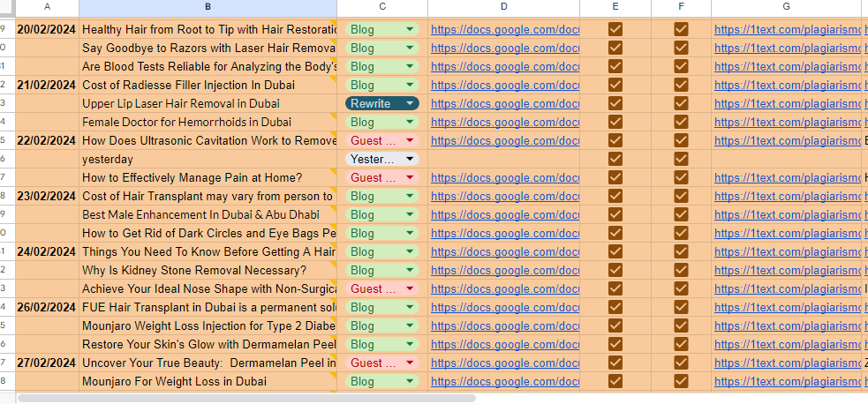Open Google Docs link in Healthy Hair row

click(505, 29)
